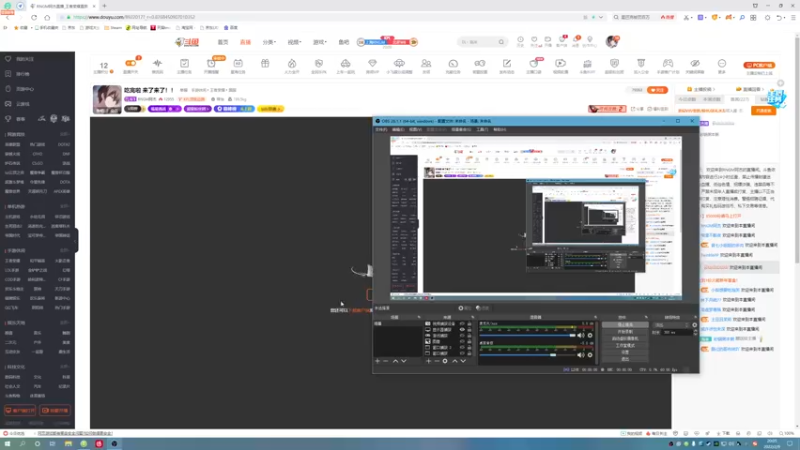Open the user avatar in Douyu header
The image size is (800, 450).
pyautogui.click(x=612, y=41)
